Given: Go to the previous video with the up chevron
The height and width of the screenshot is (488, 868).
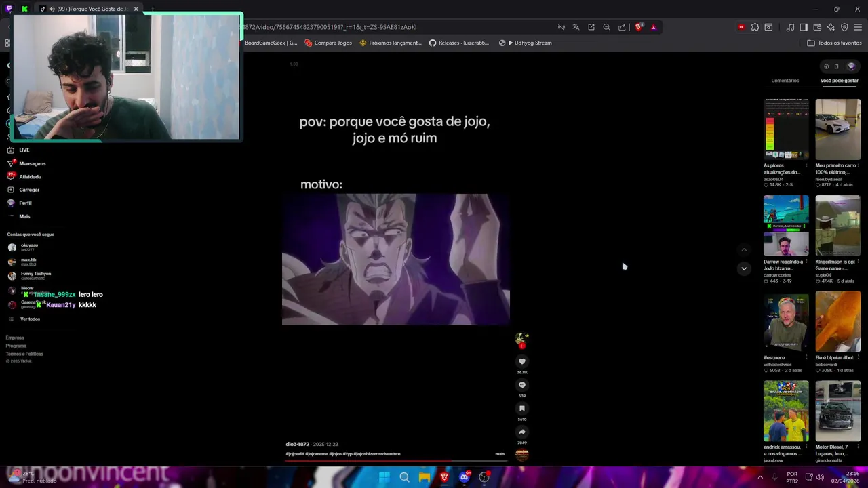Looking at the screenshot, I should point(744,249).
